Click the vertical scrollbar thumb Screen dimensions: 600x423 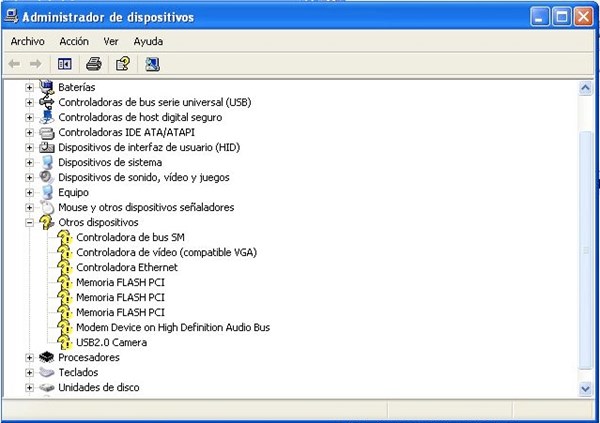585,250
